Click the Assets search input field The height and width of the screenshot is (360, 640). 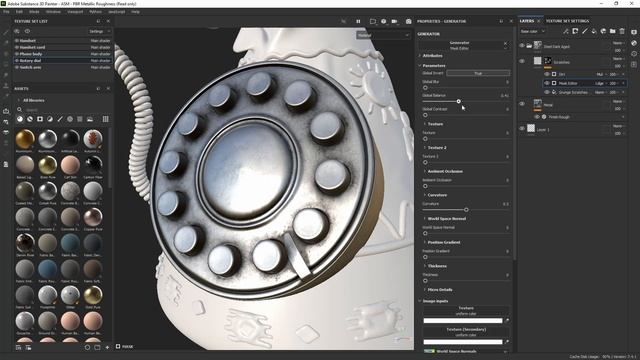pyautogui.click(x=65, y=109)
